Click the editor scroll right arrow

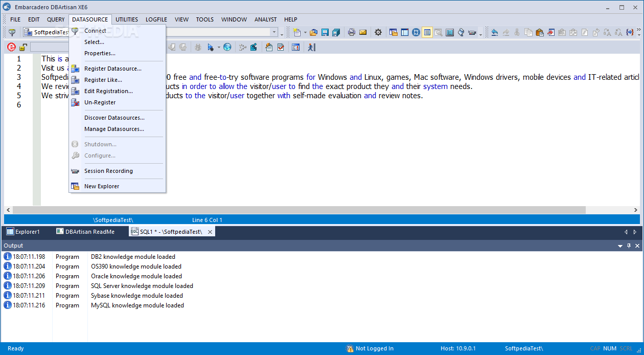[x=636, y=210]
